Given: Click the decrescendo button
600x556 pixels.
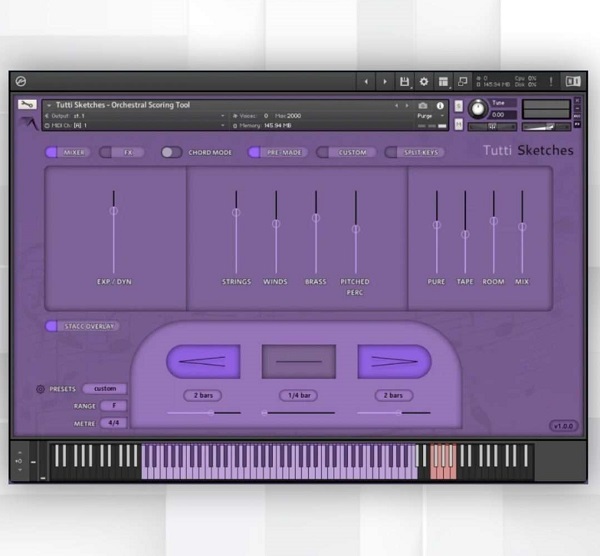Looking at the screenshot, I should coord(395,362).
